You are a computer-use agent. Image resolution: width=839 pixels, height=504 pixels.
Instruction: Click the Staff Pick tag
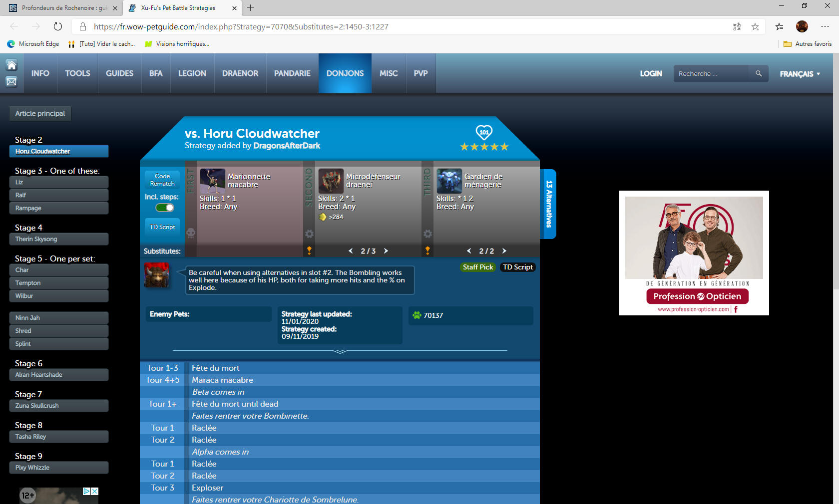click(x=477, y=267)
